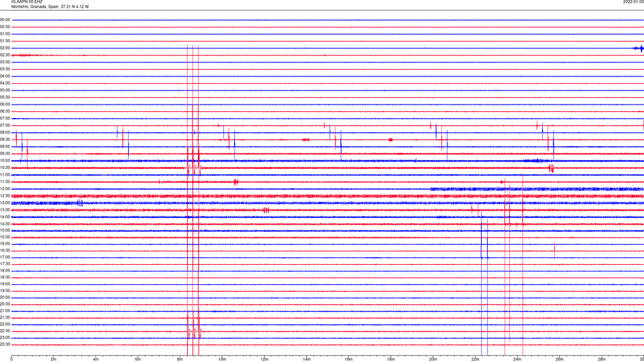Select the 07:00 trace time label

[5, 118]
